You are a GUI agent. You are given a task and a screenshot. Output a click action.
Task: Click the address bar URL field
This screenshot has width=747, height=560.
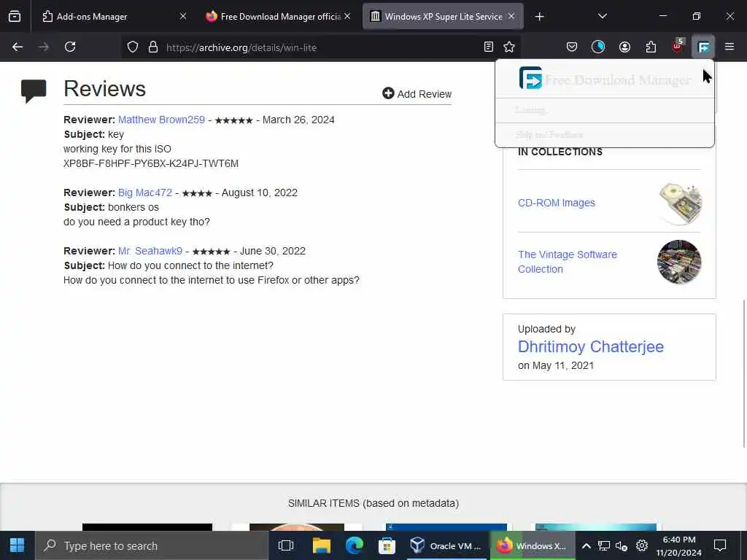320,47
